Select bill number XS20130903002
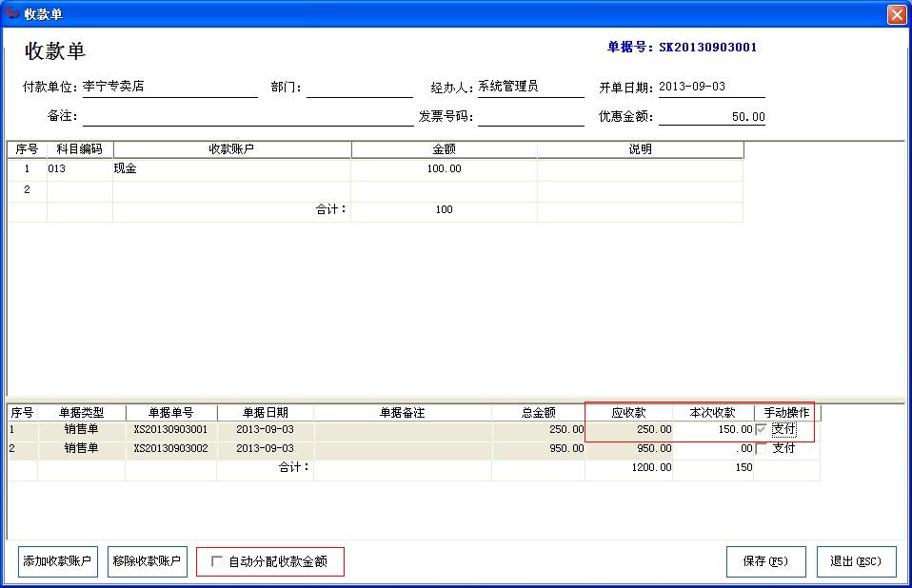The width and height of the screenshot is (912, 588). point(171,448)
